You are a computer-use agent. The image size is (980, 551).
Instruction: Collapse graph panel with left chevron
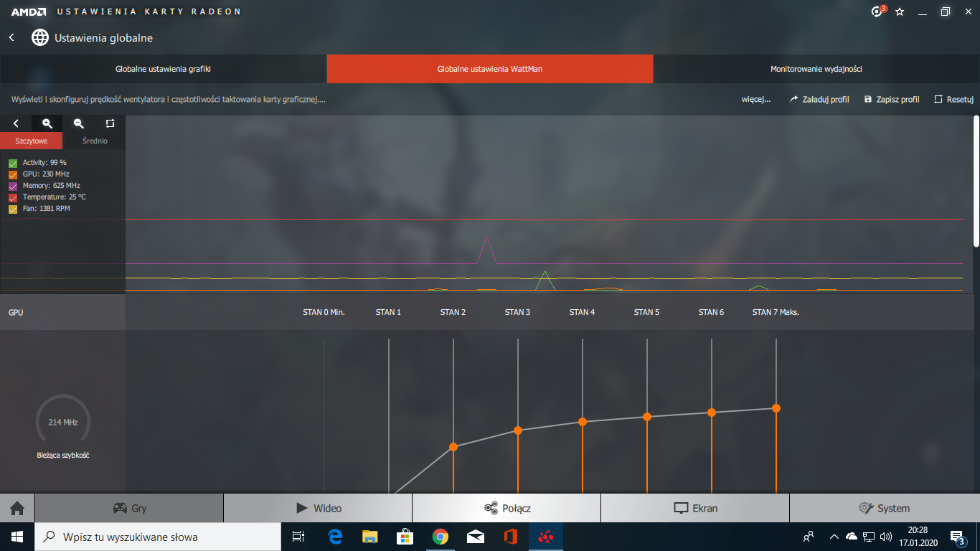tap(16, 123)
